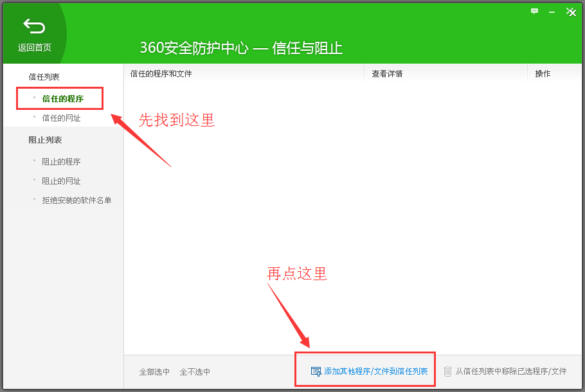
Task: Click 全不选中 to deselect all
Action: [195, 372]
